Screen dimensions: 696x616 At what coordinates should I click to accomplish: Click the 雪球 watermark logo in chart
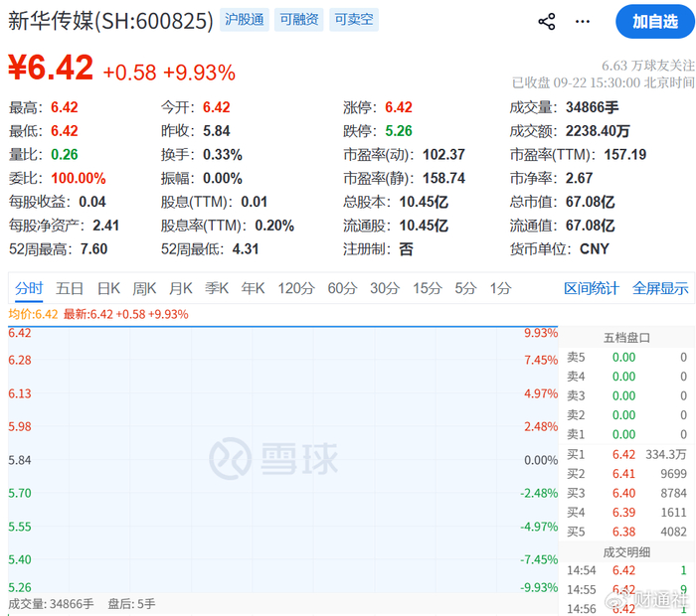(273, 459)
